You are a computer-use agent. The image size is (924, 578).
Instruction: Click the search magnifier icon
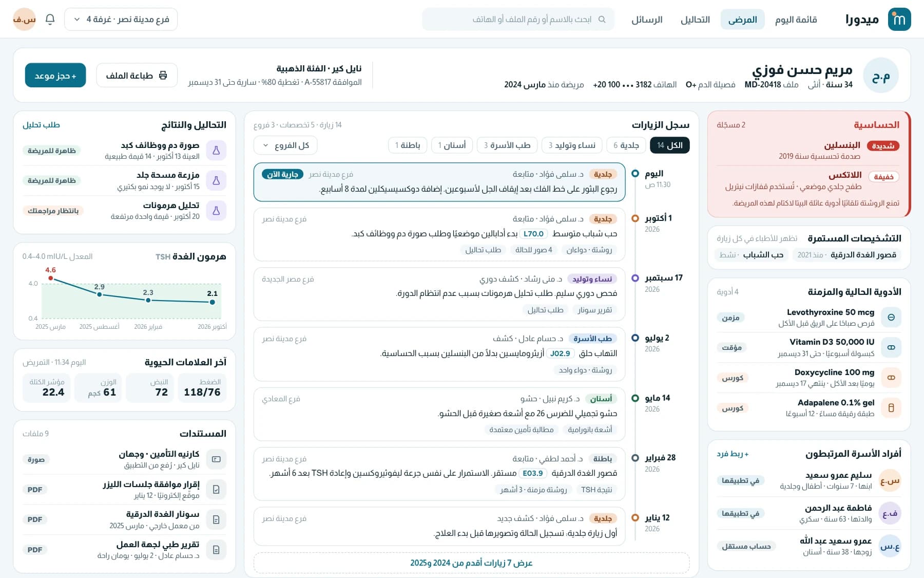click(x=602, y=20)
